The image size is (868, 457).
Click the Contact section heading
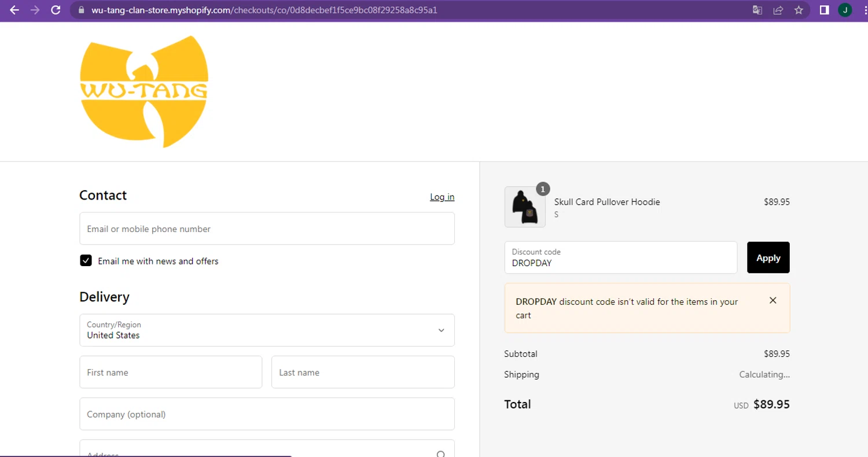(103, 195)
